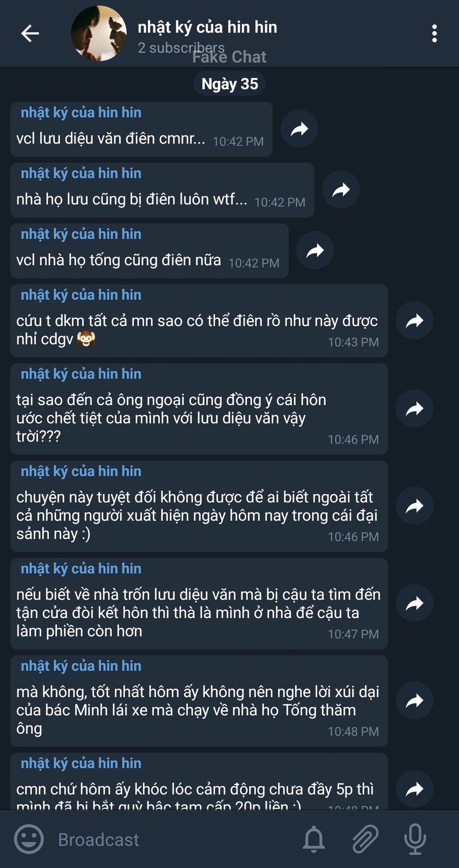Open the channel profile picture
Image resolution: width=459 pixels, height=868 pixels.
click(99, 33)
